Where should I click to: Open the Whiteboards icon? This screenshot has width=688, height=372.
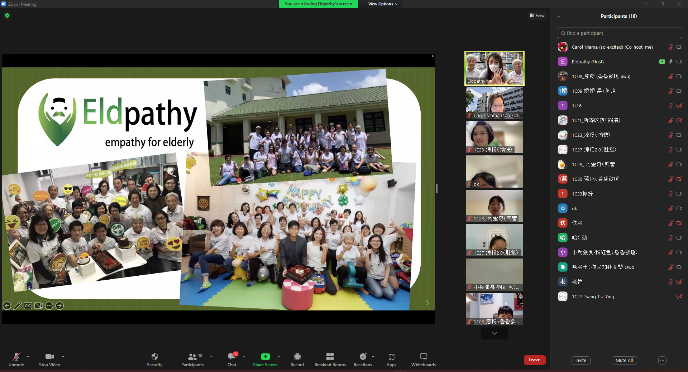click(x=423, y=356)
